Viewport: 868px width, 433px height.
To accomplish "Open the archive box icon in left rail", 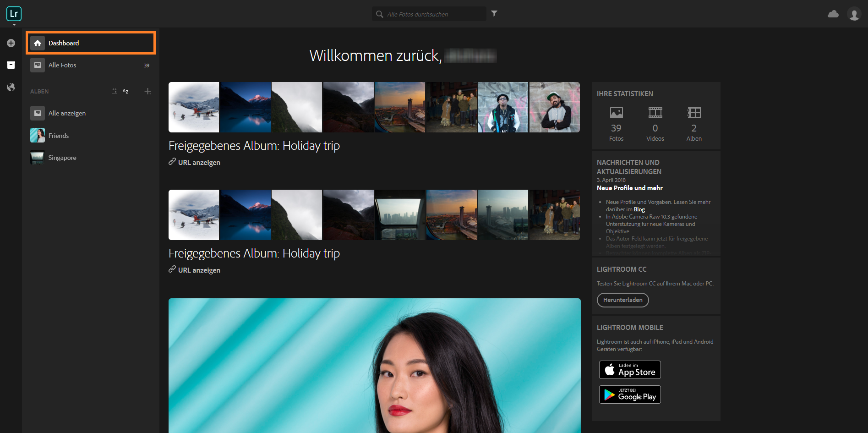I will click(x=11, y=65).
